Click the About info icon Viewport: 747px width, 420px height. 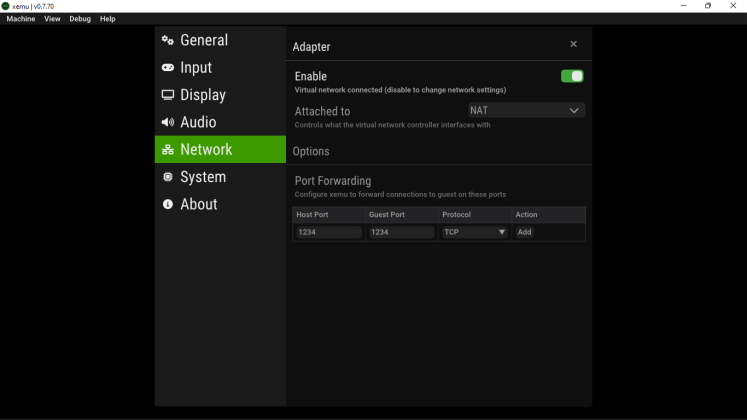click(168, 204)
